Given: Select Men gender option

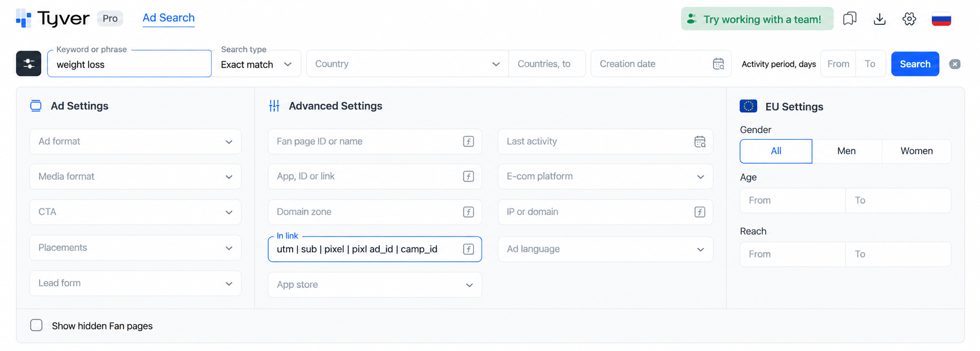Looking at the screenshot, I should click(846, 151).
